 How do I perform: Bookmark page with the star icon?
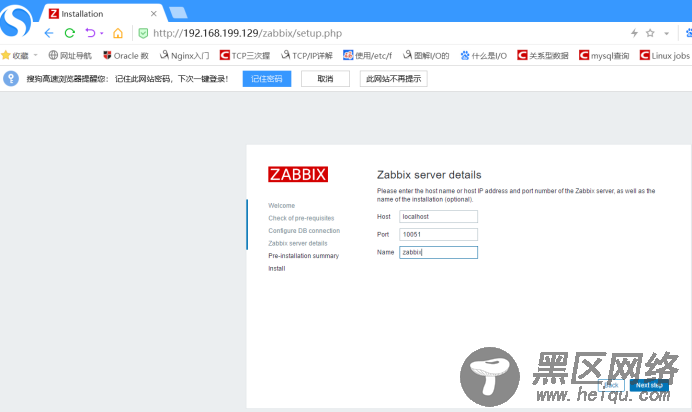pyautogui.click(x=650, y=33)
